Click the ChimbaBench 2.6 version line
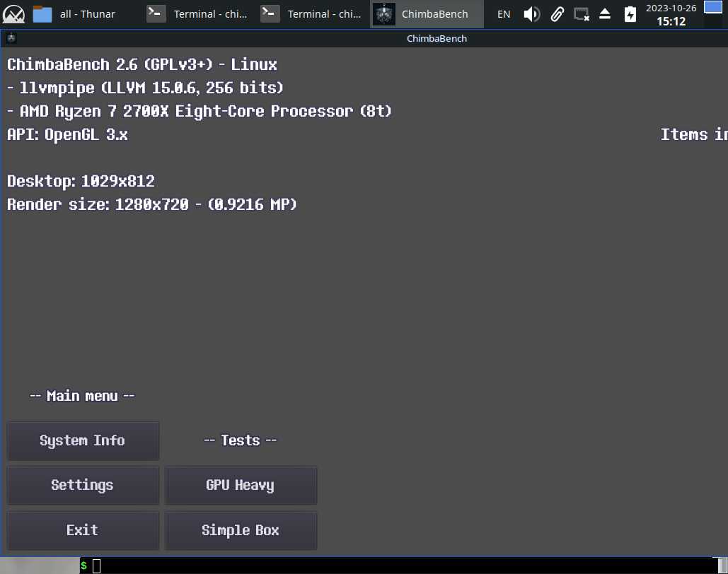Screen dimensions: 728x574 tap(142, 64)
